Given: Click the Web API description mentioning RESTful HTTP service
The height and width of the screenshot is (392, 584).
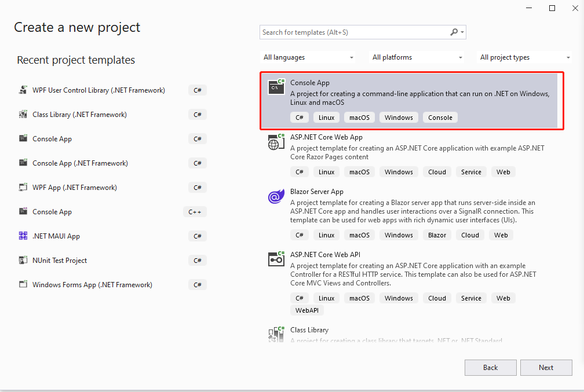Looking at the screenshot, I should [413, 274].
